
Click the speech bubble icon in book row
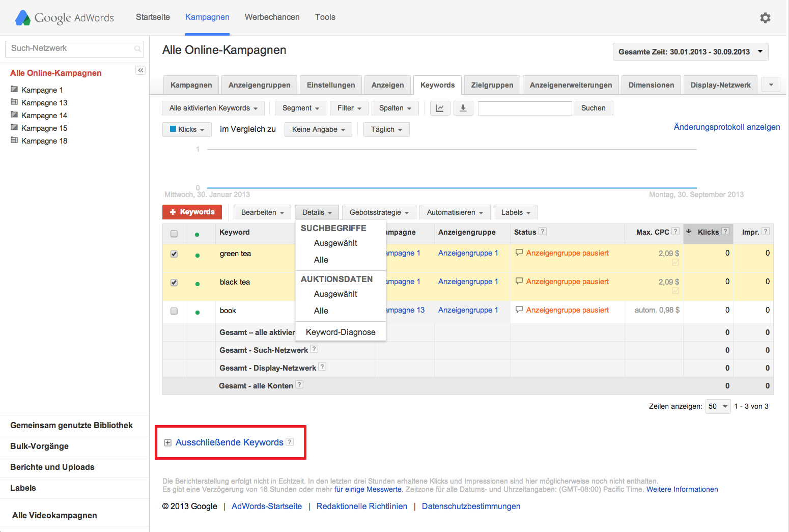519,310
